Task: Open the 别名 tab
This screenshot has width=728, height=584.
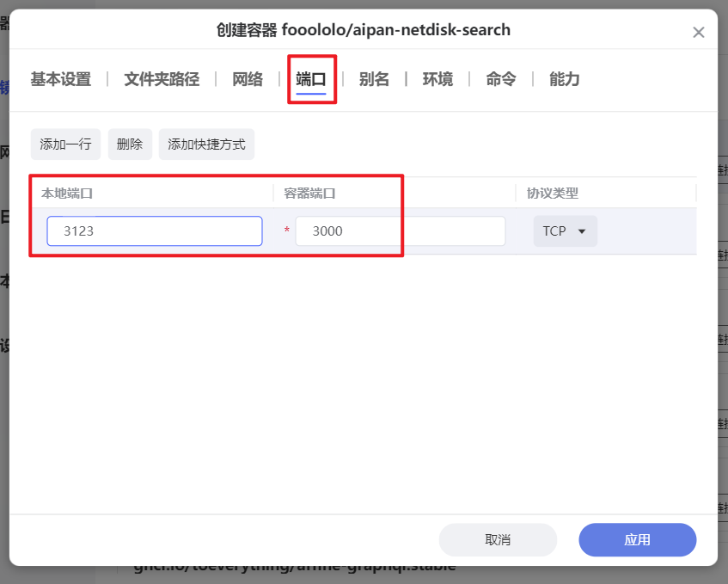Action: tap(376, 79)
